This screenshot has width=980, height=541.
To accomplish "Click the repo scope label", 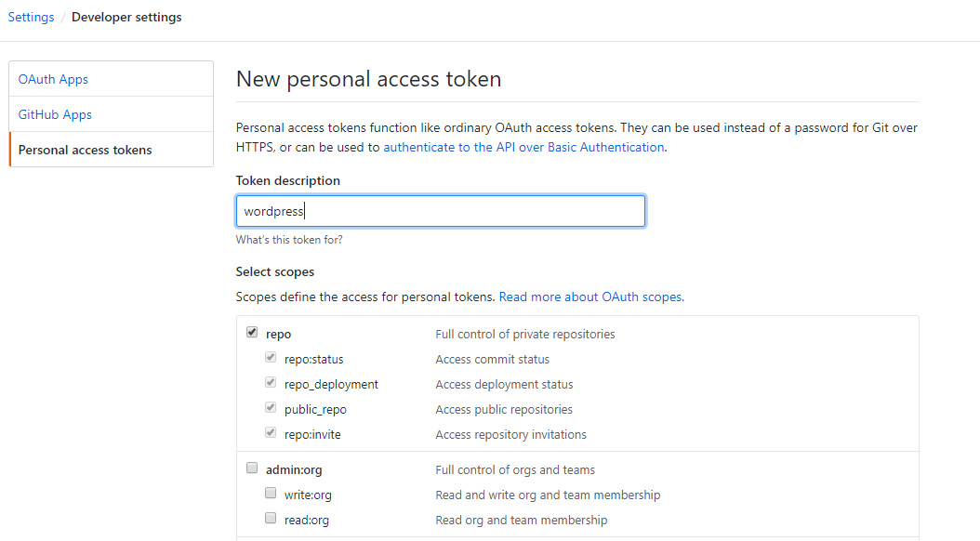I will pos(278,334).
